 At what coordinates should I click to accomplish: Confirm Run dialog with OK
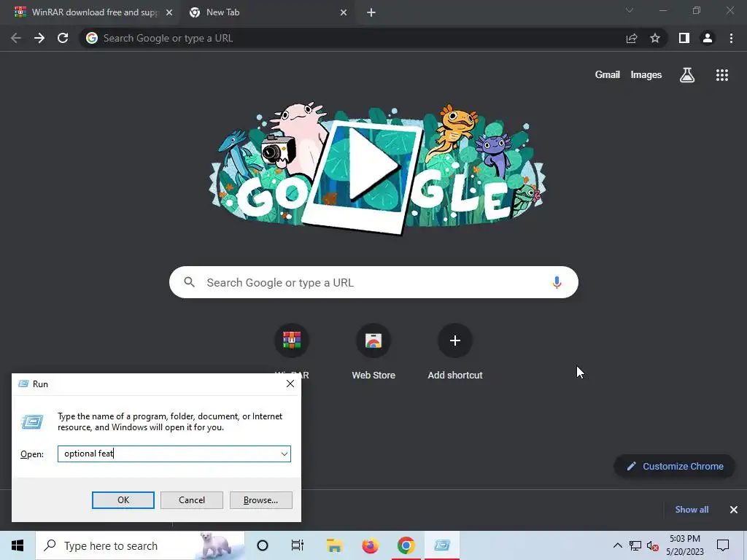[x=123, y=500]
